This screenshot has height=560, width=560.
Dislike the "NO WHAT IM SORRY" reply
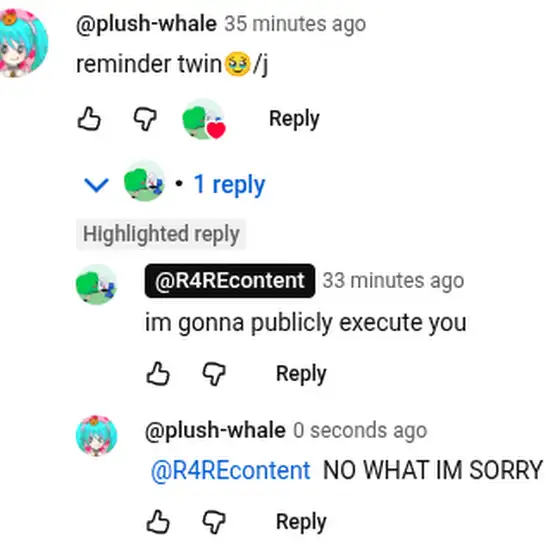tap(214, 522)
